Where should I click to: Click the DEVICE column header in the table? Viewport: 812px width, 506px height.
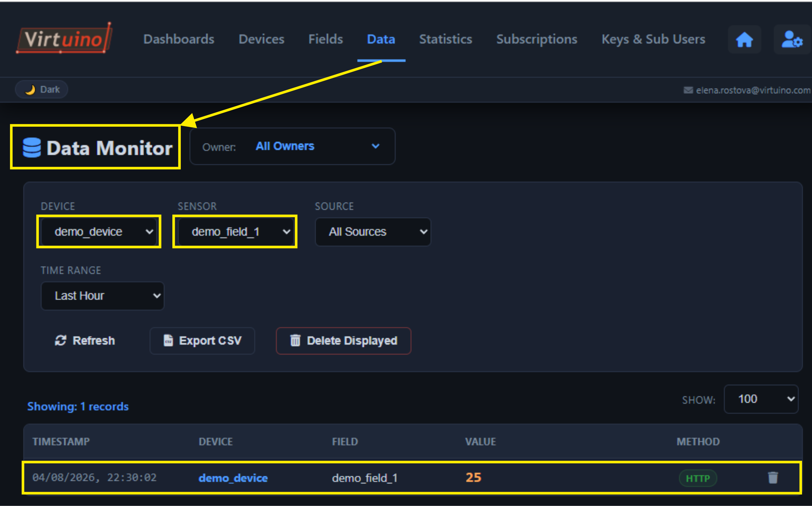point(216,442)
